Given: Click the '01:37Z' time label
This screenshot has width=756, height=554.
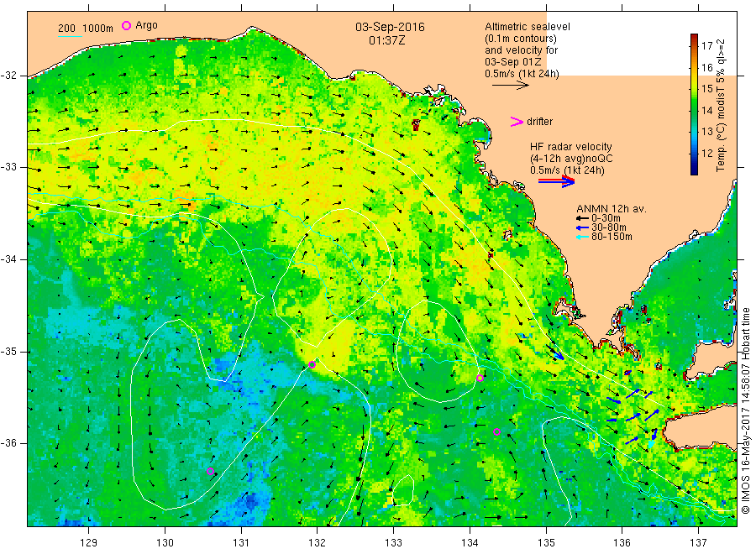Looking at the screenshot, I should coord(386,40).
